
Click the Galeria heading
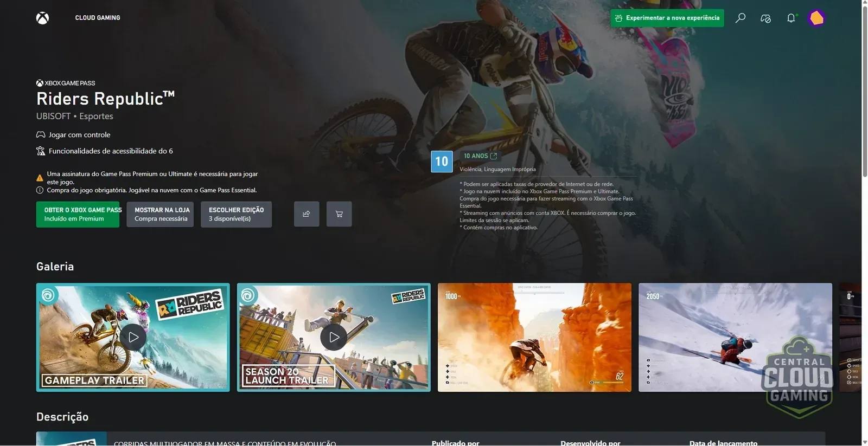[x=55, y=267]
